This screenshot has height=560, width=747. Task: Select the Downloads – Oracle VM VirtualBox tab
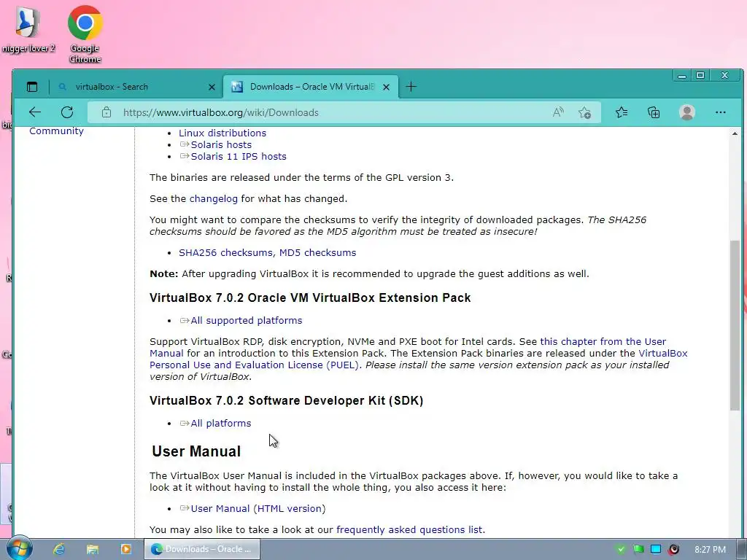tap(310, 87)
